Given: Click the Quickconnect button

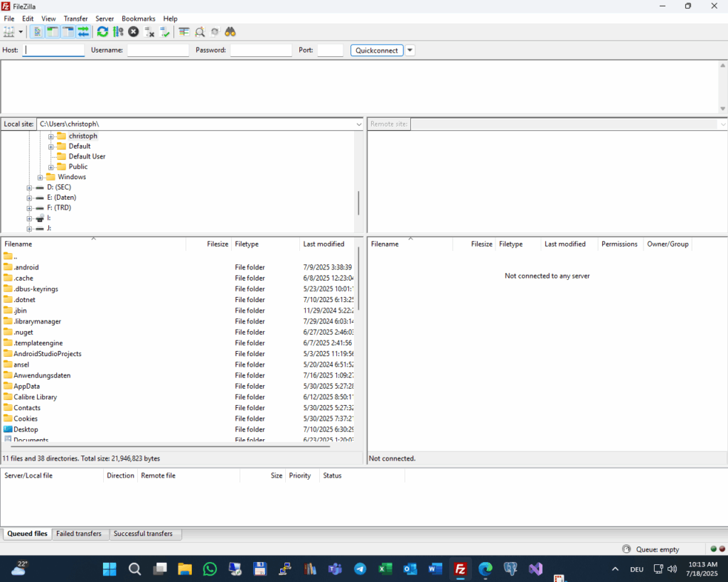Looking at the screenshot, I should tap(377, 50).
